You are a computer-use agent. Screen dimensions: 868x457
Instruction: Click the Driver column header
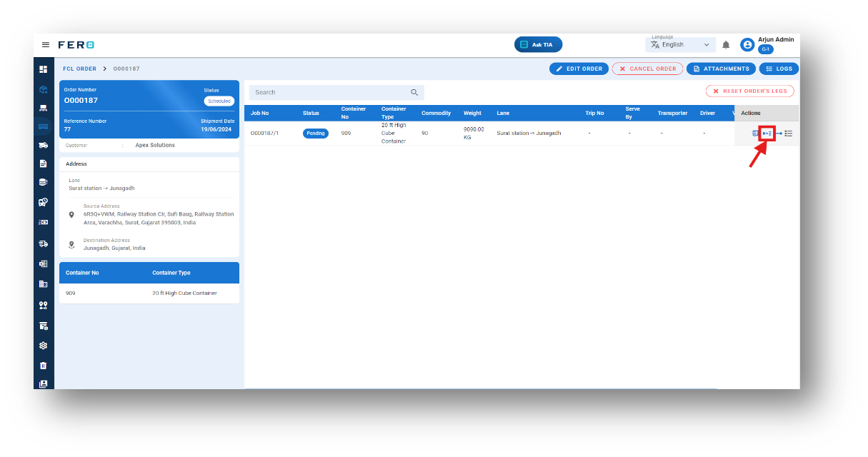click(x=707, y=113)
